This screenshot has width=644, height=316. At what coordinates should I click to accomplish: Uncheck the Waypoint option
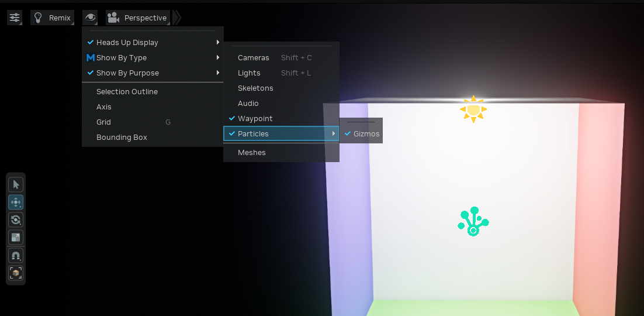281,118
